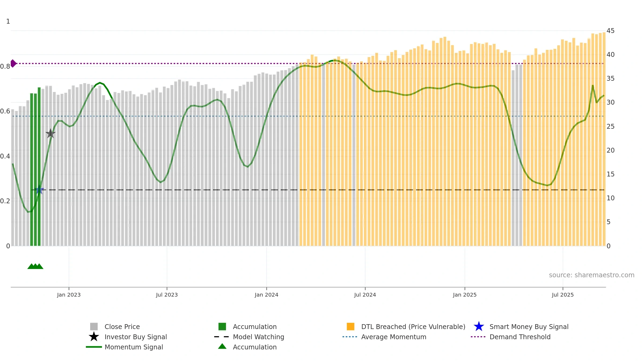Click the green Accumulation triangle legend icon
This screenshot has height=362, width=644.
click(222, 346)
